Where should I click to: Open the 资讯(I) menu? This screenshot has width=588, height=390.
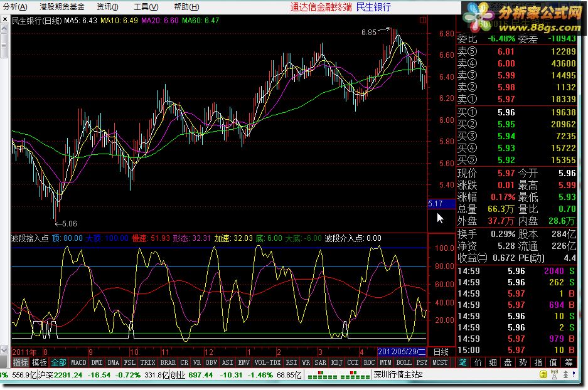(x=107, y=7)
